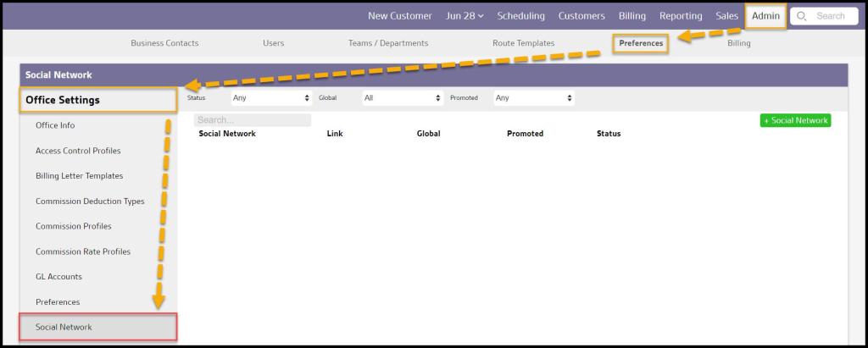Open the Jun 28 date dropdown

pyautogui.click(x=465, y=16)
